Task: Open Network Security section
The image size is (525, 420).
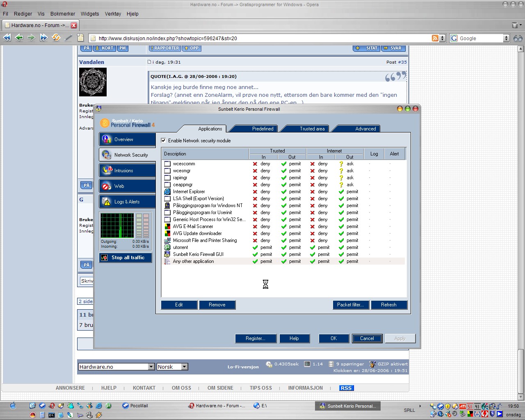Action: click(x=127, y=155)
